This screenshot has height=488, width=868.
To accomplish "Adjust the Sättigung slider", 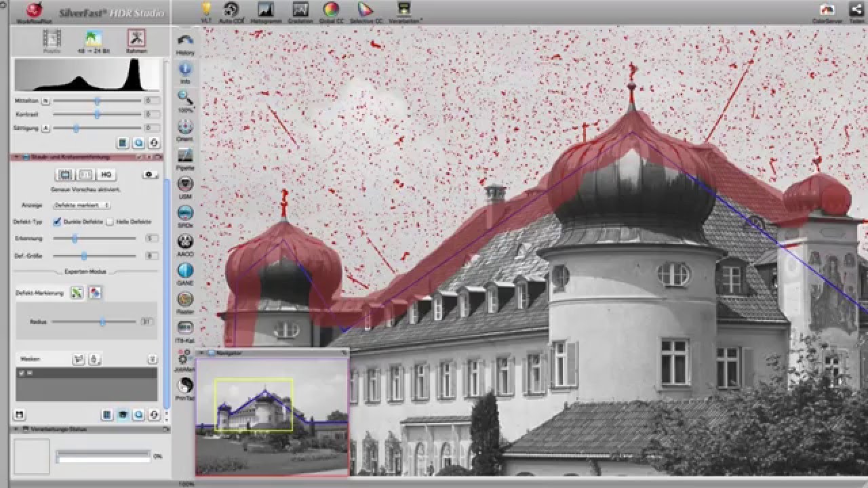I will pos(97,127).
